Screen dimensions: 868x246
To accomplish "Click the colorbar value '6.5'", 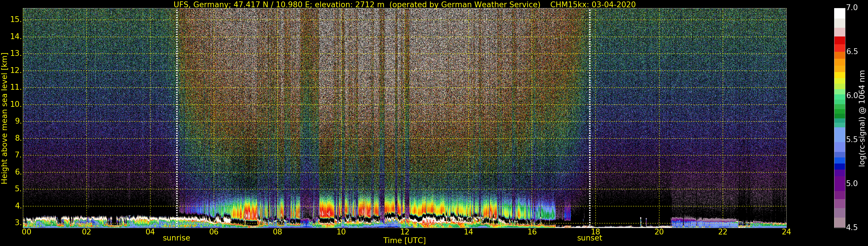I will 852,52.
